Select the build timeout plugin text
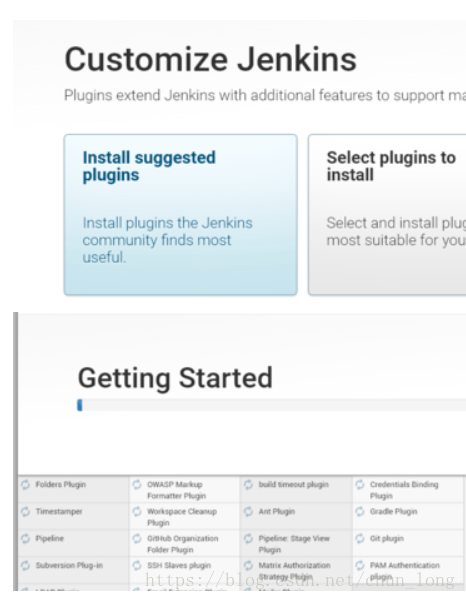This screenshot has height=600, width=466. click(x=293, y=484)
